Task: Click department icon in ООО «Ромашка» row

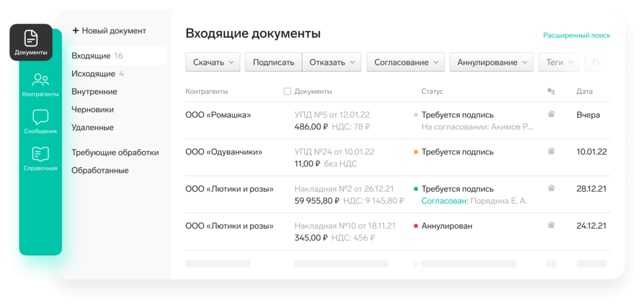Action: pyautogui.click(x=551, y=115)
